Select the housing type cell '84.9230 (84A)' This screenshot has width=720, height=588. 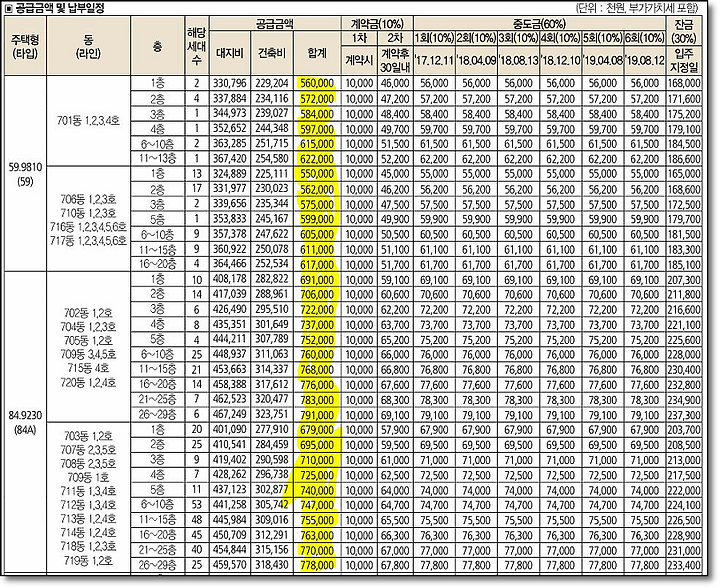coord(25,423)
